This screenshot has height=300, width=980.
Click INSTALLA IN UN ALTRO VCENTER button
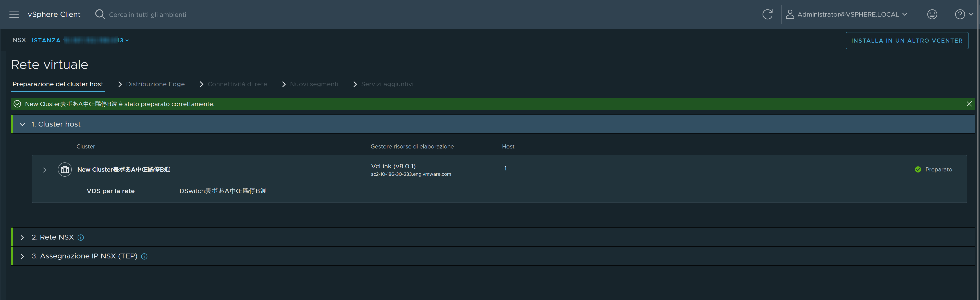click(906, 41)
